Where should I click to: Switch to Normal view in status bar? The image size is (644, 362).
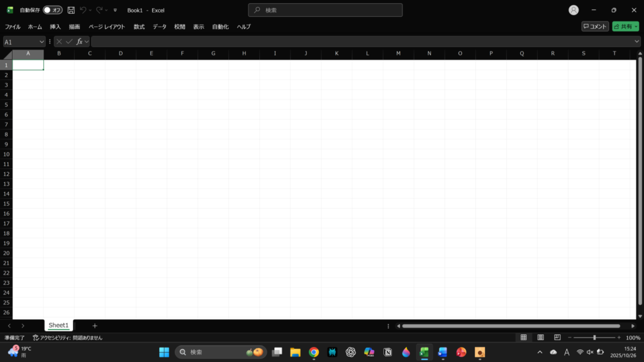(523, 337)
